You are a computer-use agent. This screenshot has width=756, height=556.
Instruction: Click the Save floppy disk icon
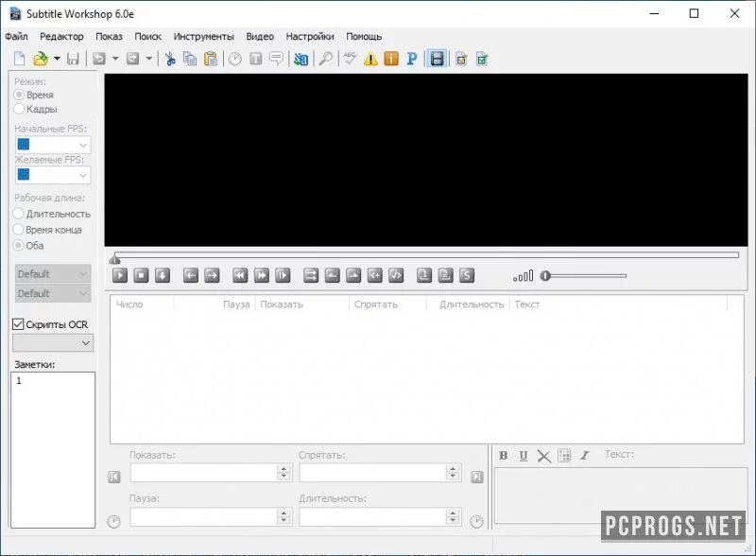(x=73, y=59)
